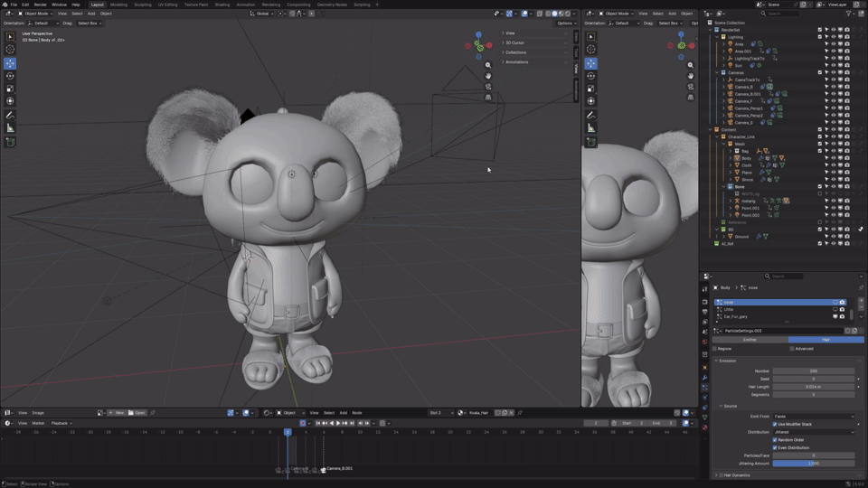Click the Open button in image editor
Viewport: 868px width, 488px height.
(137, 413)
